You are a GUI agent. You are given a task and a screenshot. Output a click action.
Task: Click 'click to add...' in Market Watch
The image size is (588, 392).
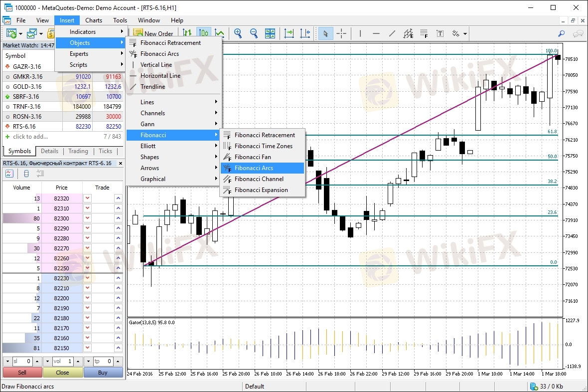click(30, 137)
